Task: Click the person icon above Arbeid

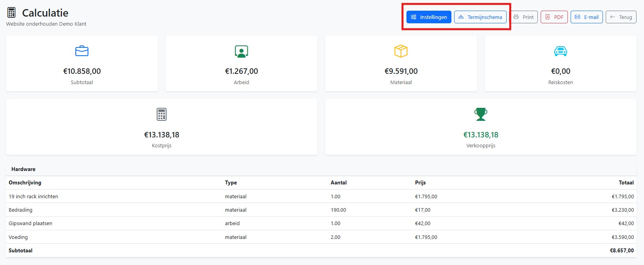Action: pos(241,51)
